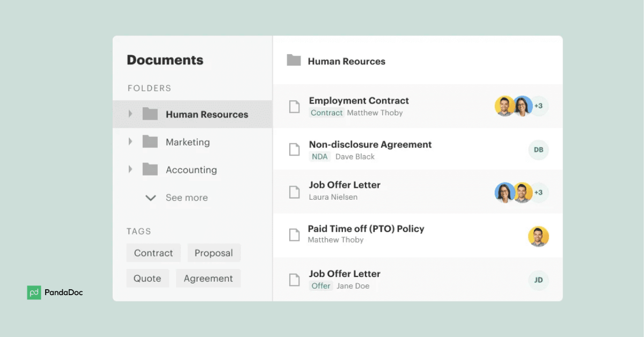This screenshot has width=644, height=337.
Task: Open the +3 collaborators on Employment Contract
Action: point(538,106)
